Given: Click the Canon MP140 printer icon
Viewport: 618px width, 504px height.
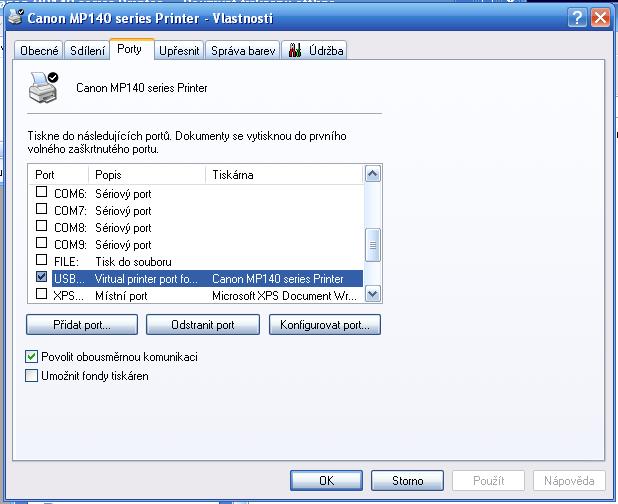Looking at the screenshot, I should click(43, 87).
